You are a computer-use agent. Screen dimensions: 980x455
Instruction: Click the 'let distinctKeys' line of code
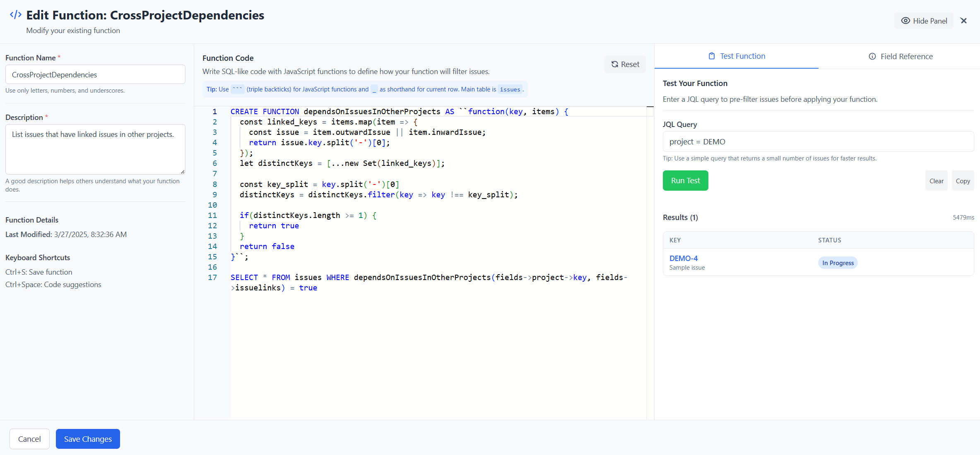click(342, 163)
